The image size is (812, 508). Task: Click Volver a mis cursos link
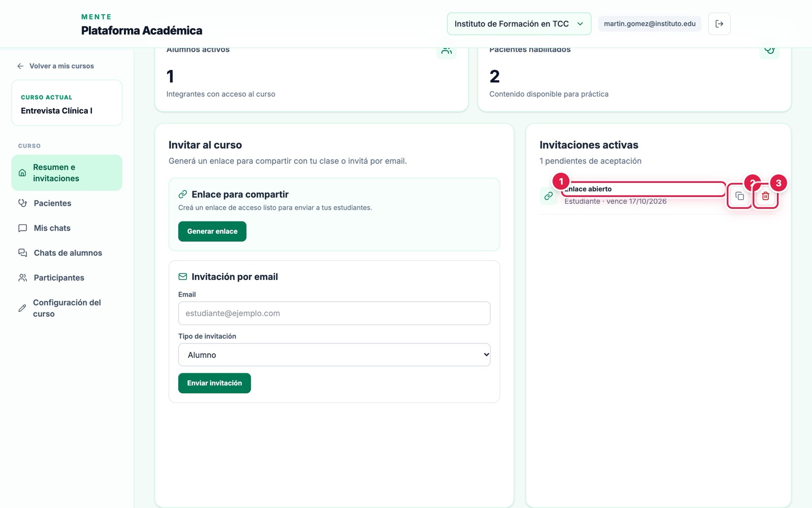[55, 66]
